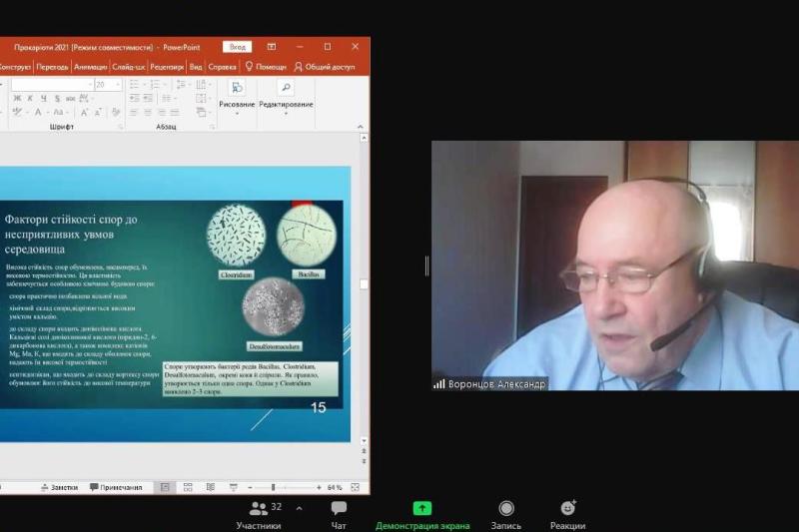Open the Редактирование editing group
Image resolution: width=799 pixels, height=532 pixels.
(286, 98)
